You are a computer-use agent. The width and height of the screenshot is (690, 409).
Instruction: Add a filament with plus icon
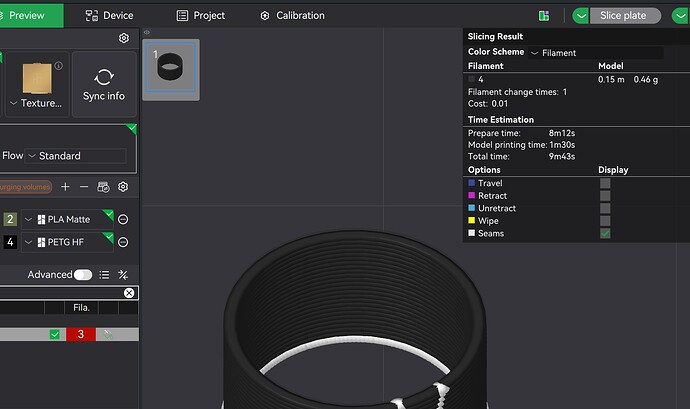tap(65, 187)
